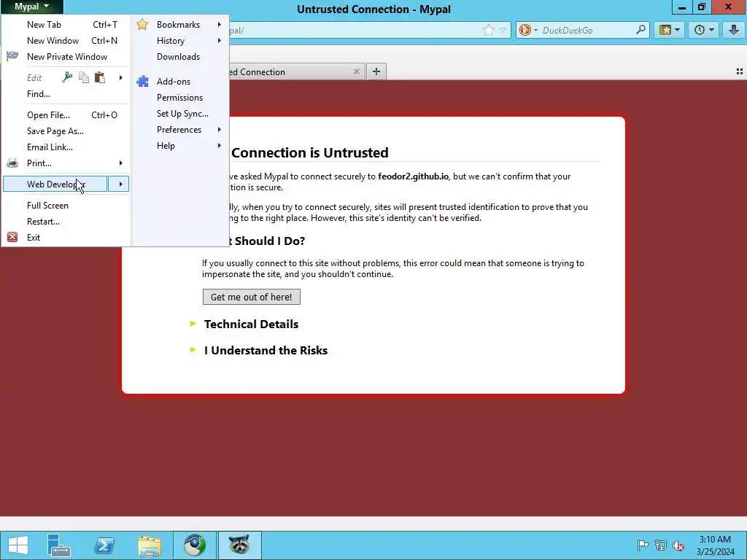Expand the Help submenu arrow

click(219, 146)
